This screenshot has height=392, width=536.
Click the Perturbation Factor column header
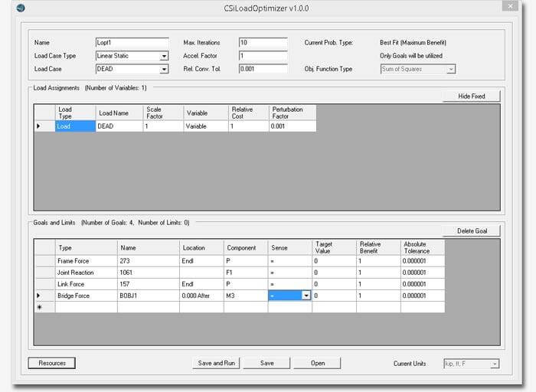[x=293, y=113]
